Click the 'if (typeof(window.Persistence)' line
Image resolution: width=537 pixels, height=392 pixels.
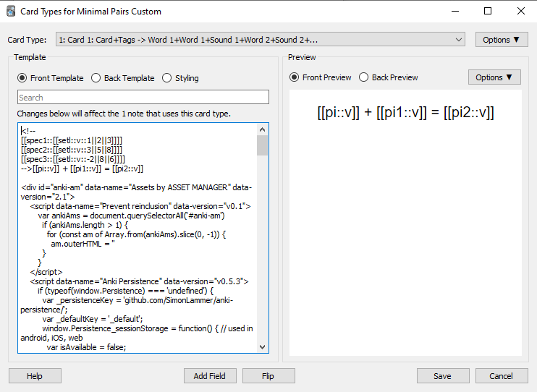(125, 291)
